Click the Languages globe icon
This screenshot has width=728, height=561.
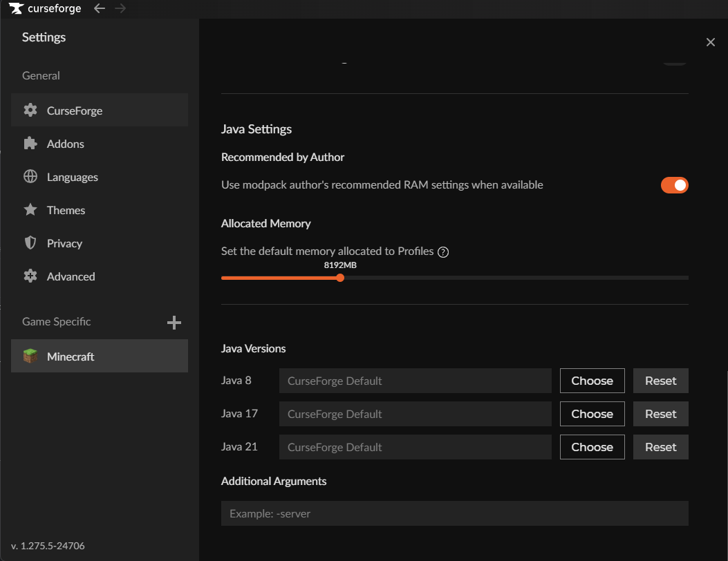(30, 176)
